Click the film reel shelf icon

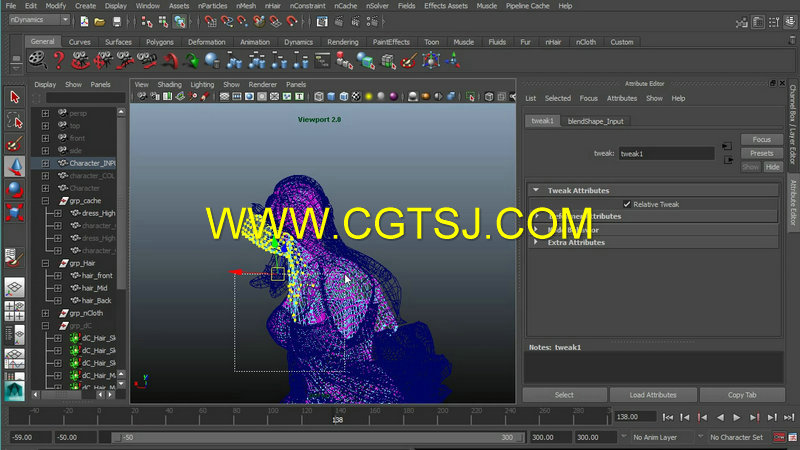tap(37, 60)
